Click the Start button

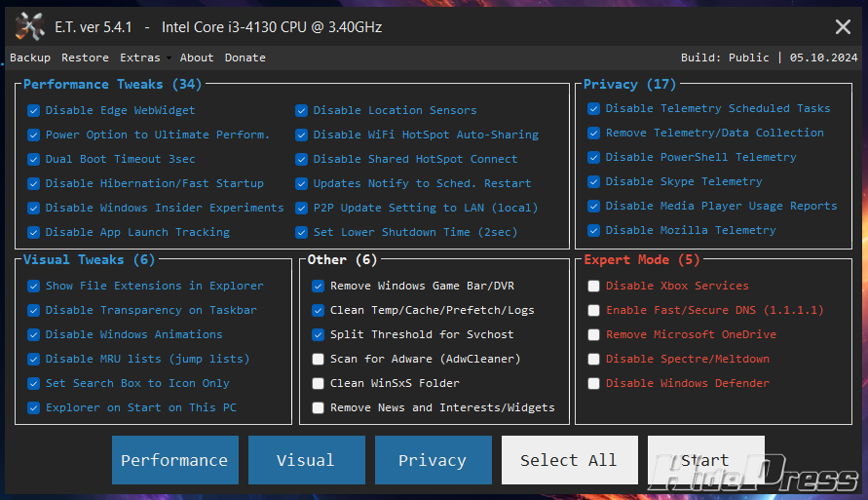point(705,460)
